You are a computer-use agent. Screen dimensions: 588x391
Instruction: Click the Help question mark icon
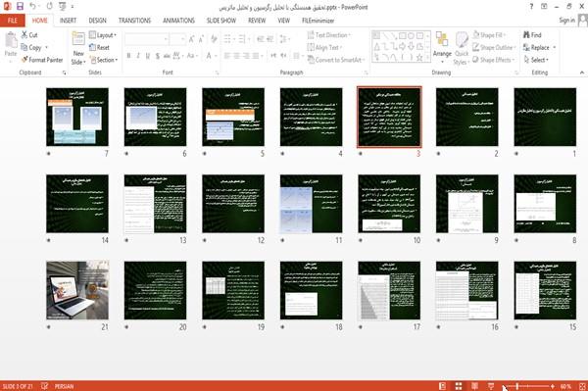[531, 7]
